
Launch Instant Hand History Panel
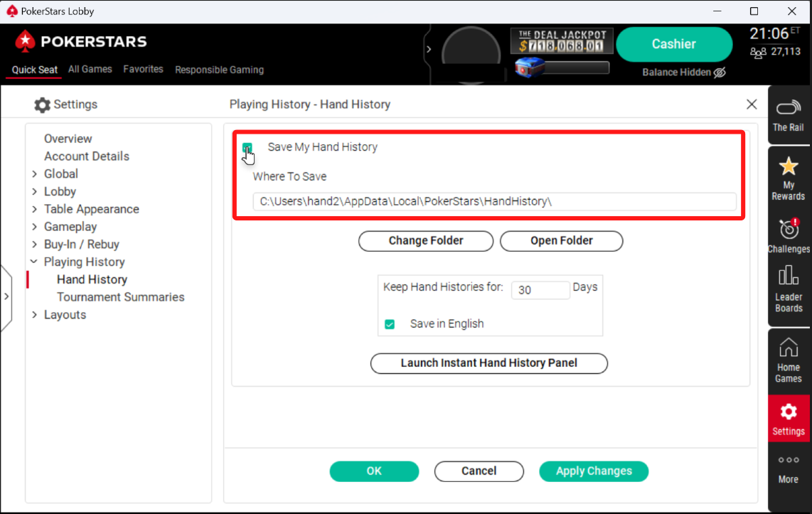(x=489, y=363)
